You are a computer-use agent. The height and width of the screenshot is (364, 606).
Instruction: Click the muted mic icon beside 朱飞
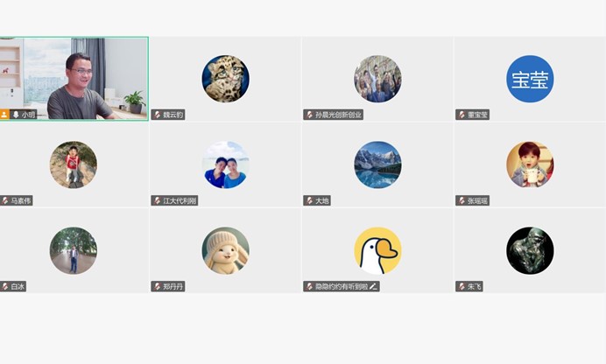pyautogui.click(x=462, y=286)
